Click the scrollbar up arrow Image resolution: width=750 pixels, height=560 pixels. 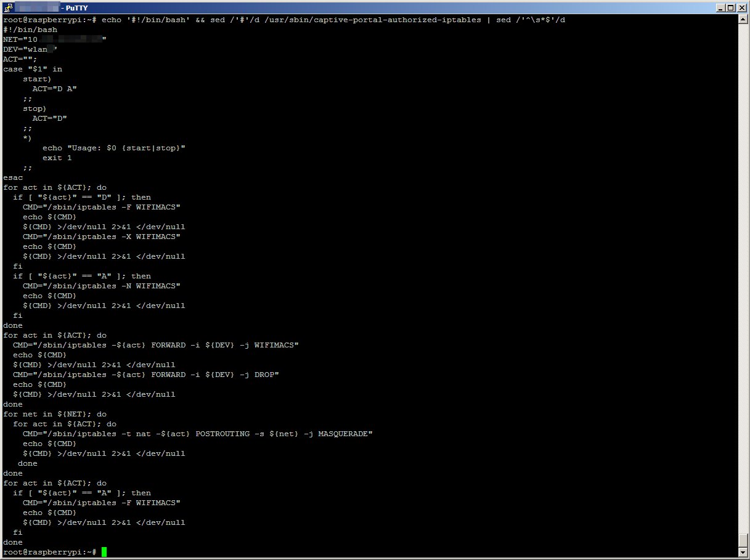click(x=743, y=20)
